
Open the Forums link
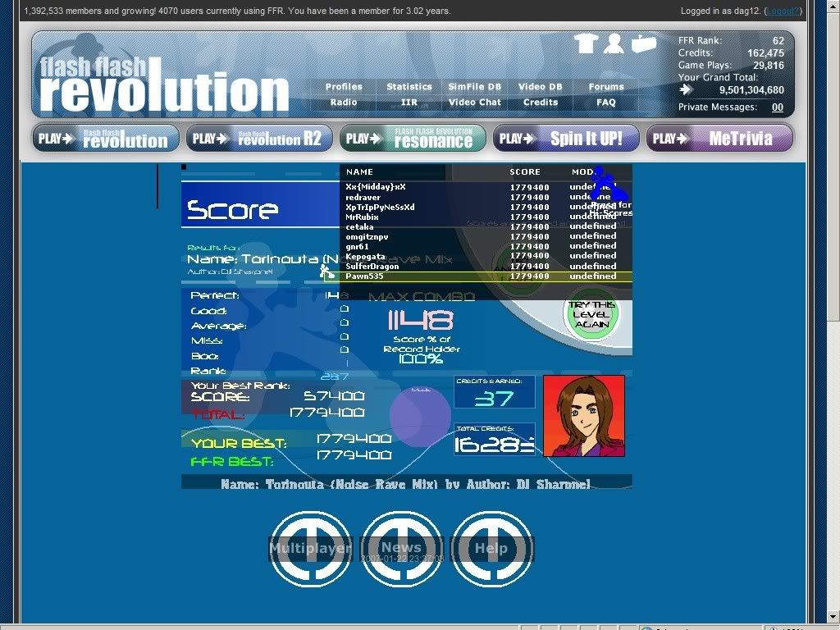(x=606, y=87)
